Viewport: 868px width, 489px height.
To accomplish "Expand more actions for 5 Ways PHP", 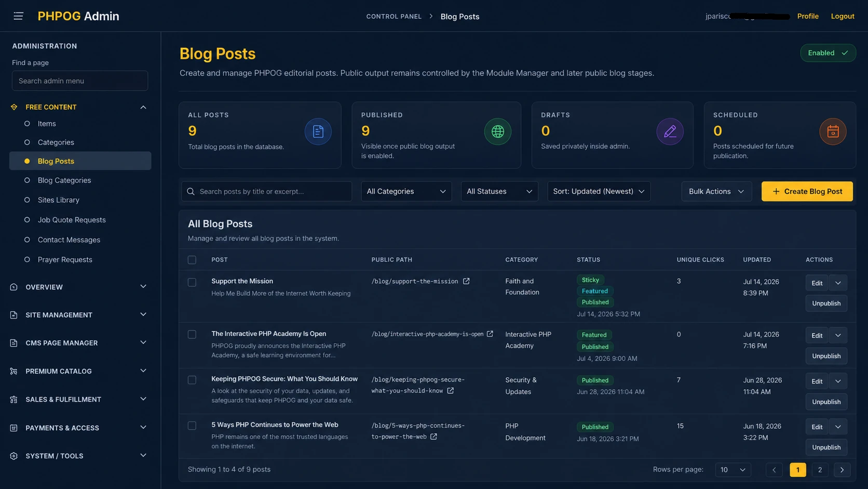I will pos(838,427).
